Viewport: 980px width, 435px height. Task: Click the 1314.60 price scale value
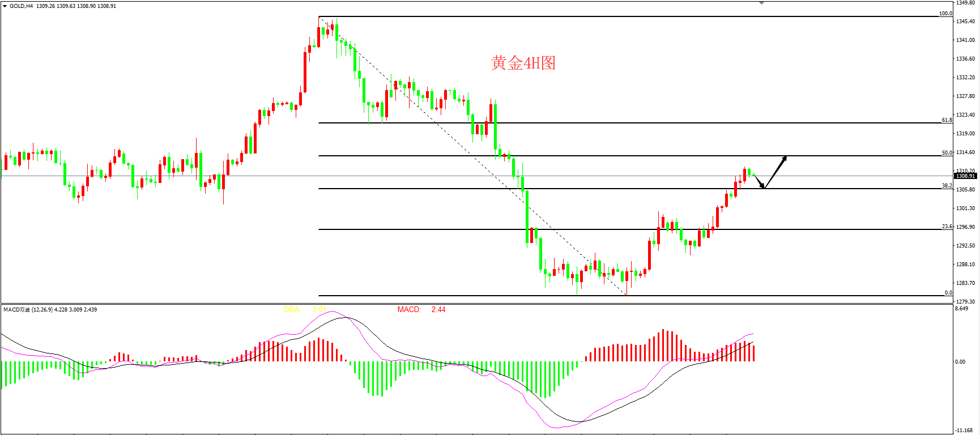coord(966,152)
